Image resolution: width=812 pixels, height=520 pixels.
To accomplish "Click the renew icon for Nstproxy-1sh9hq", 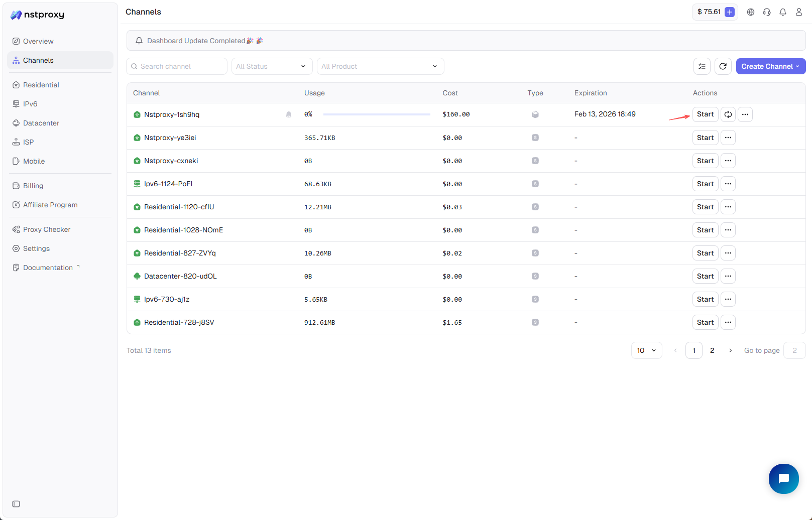I will [x=728, y=114].
